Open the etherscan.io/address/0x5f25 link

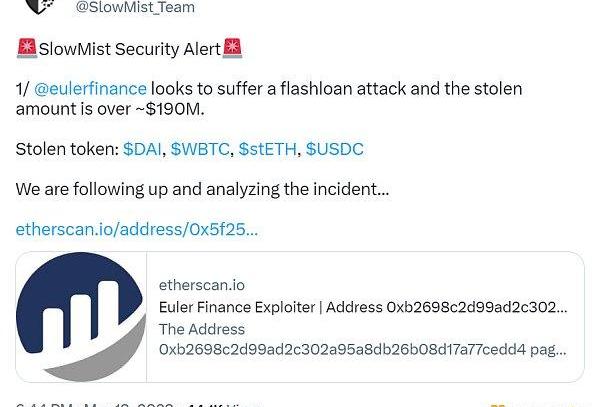click(137, 229)
